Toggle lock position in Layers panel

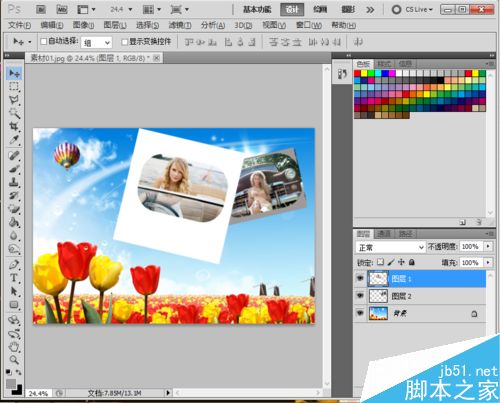(401, 262)
